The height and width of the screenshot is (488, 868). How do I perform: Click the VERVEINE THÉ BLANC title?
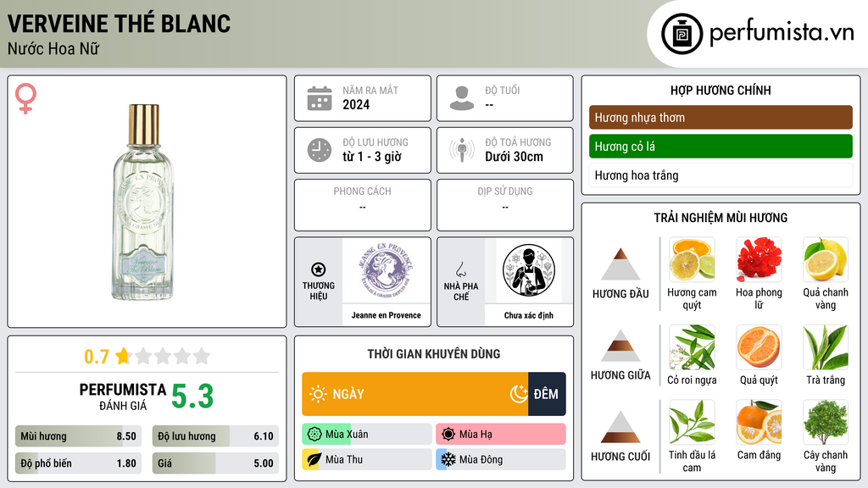[x=119, y=24]
